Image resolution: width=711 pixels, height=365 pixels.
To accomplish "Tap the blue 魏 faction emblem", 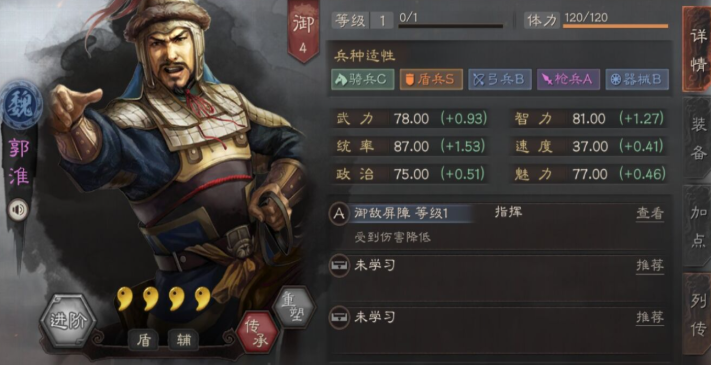I will 21,105.
